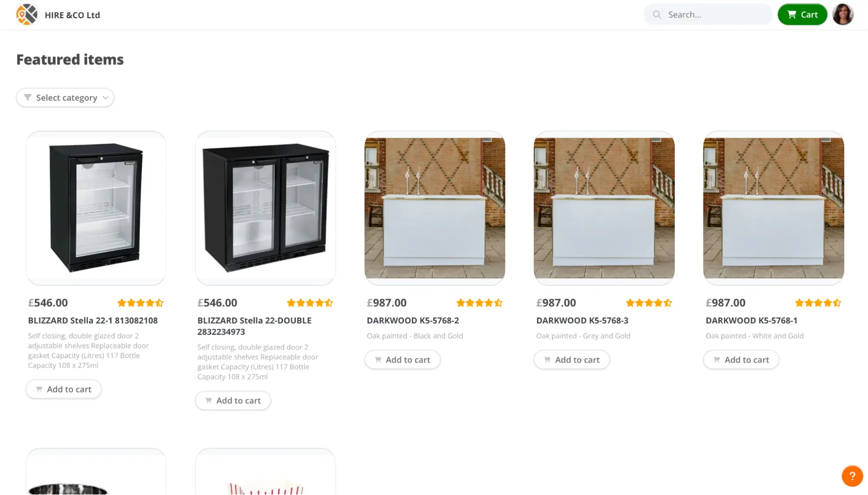This screenshot has height=495, width=868.
Task: Open the orange help question mark button
Action: [852, 476]
